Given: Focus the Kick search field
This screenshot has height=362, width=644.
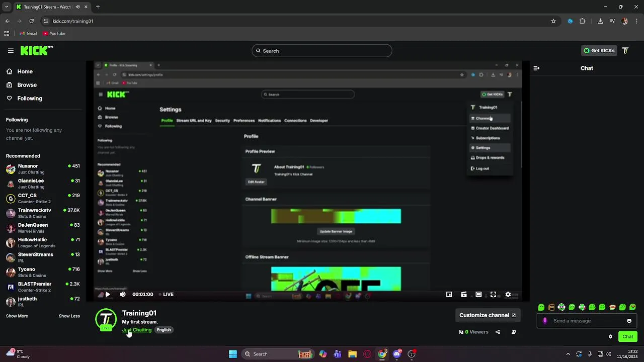Looking at the screenshot, I should tap(322, 51).
